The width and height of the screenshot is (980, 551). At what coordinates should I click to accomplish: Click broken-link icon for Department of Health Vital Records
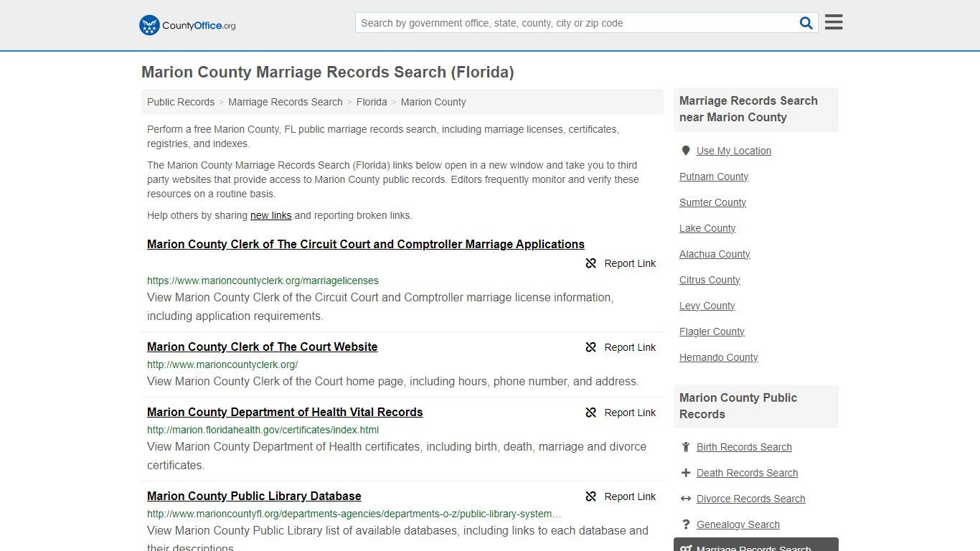coord(591,413)
